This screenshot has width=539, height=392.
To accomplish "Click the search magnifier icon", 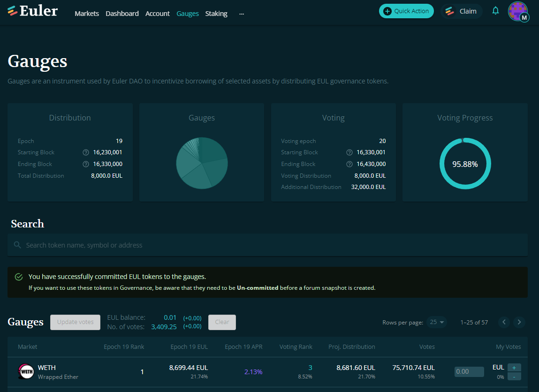I will tap(17, 245).
